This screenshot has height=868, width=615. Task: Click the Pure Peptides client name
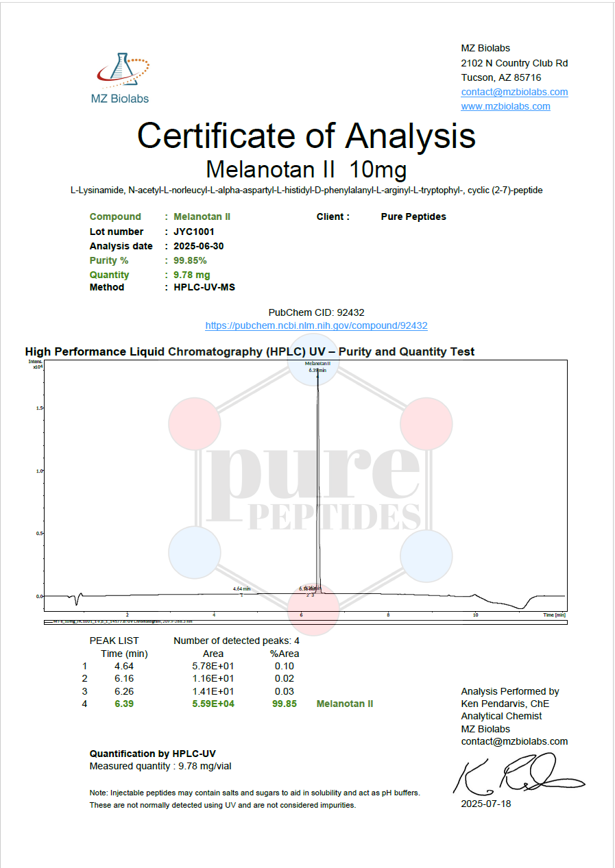[x=413, y=216]
